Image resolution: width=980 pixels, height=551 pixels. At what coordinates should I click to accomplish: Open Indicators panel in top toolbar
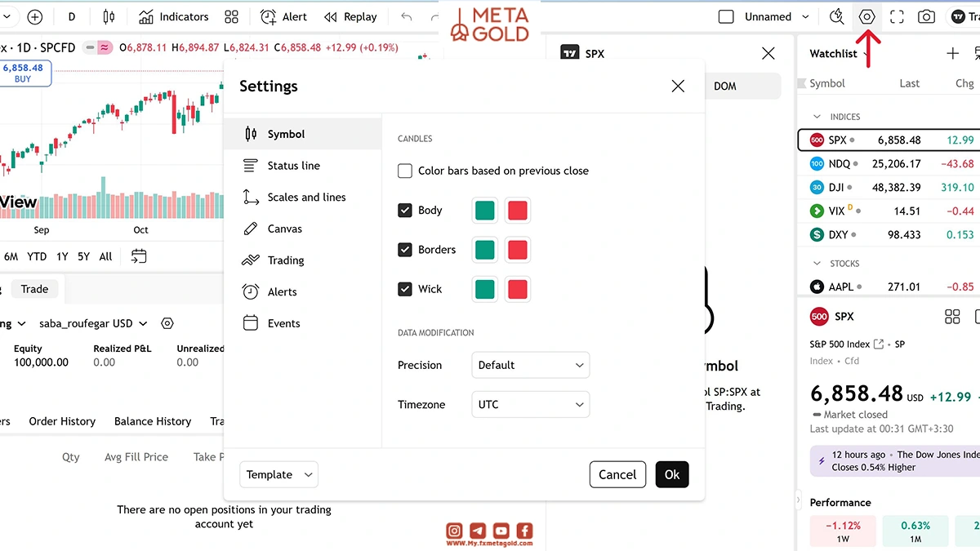173,16
